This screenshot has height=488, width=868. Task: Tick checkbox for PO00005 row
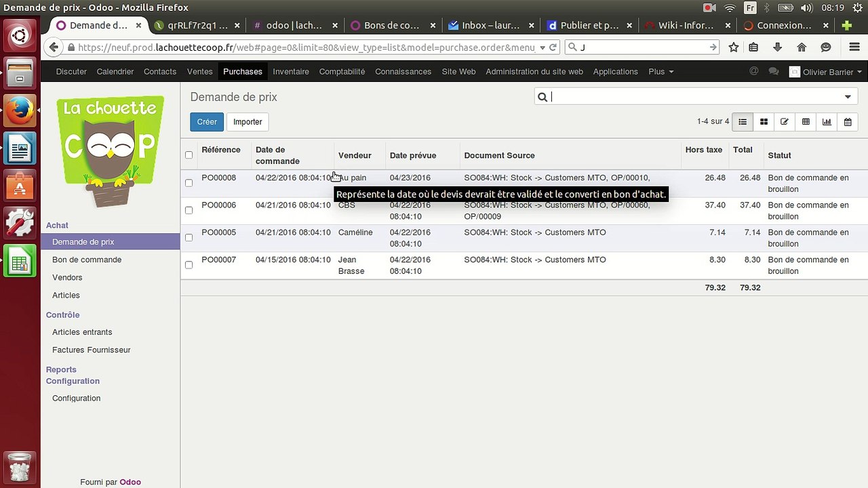coord(189,237)
